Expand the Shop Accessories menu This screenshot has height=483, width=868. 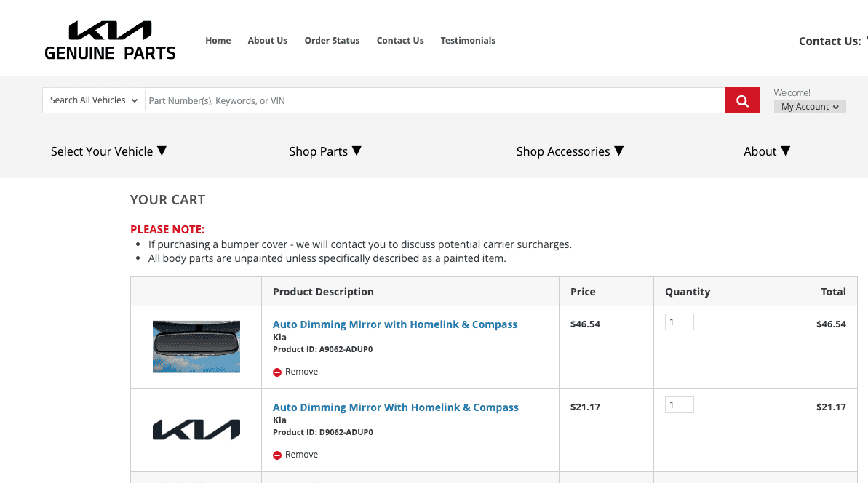pyautogui.click(x=570, y=151)
